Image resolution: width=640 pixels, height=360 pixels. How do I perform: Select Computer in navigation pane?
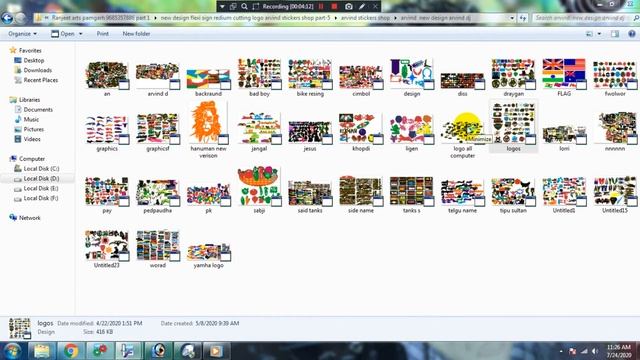pyautogui.click(x=31, y=159)
